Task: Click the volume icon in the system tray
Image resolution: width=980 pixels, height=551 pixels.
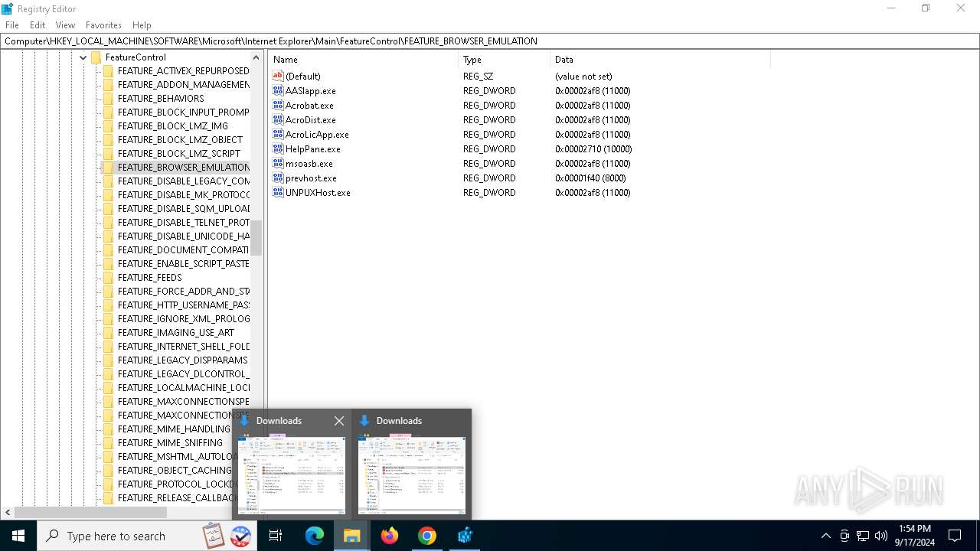Action: pyautogui.click(x=881, y=536)
